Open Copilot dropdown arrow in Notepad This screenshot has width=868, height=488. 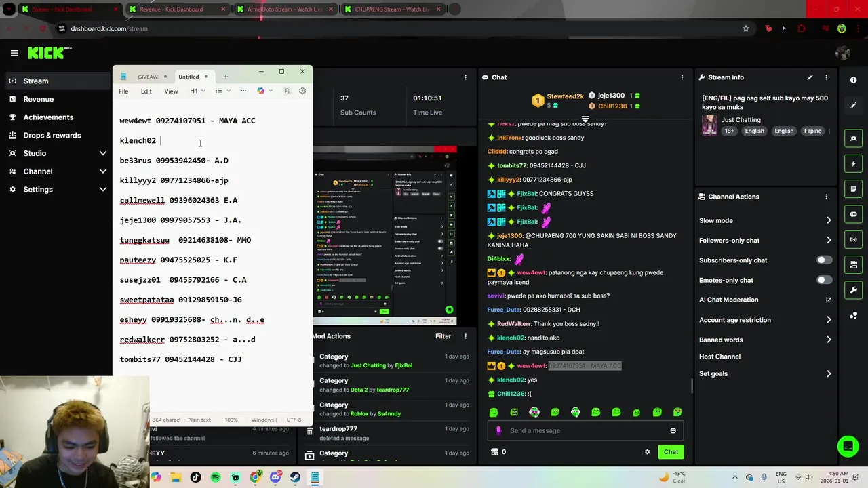click(x=271, y=91)
